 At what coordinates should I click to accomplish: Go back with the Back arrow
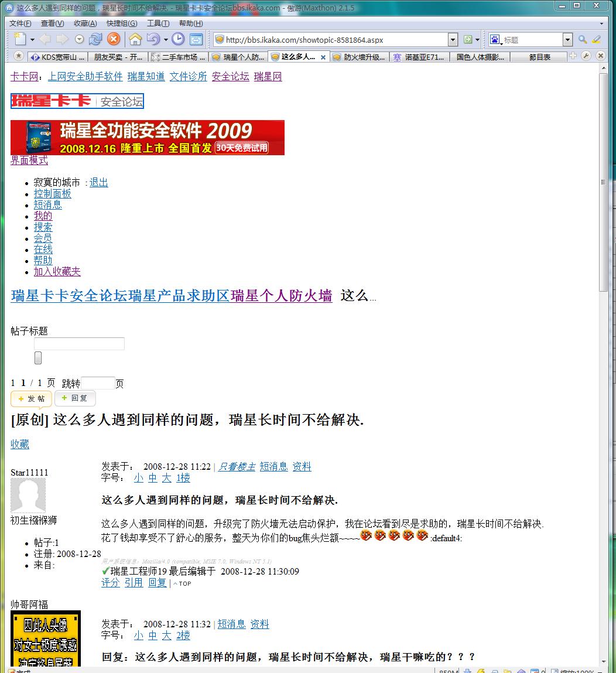click(x=45, y=39)
